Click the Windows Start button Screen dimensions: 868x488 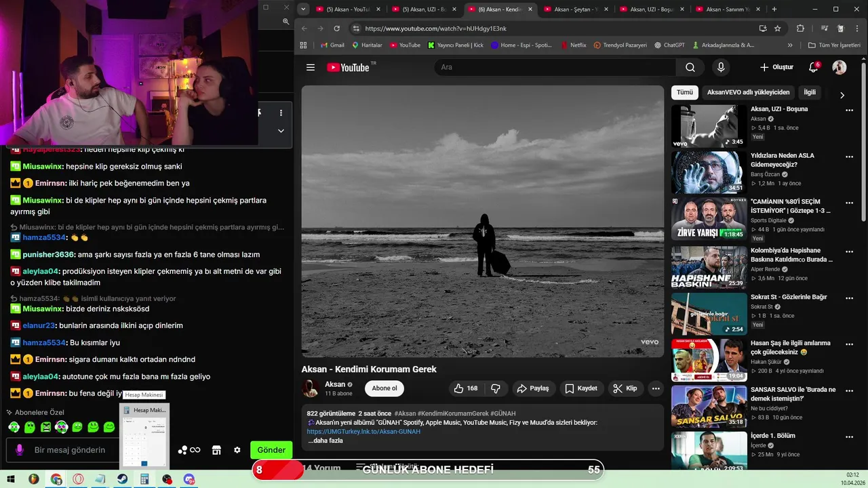(11, 479)
